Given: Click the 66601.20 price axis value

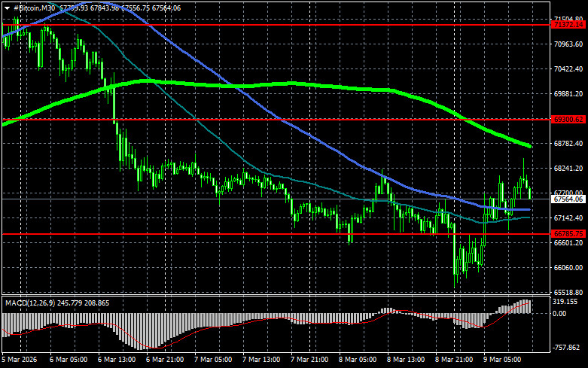Looking at the screenshot, I should point(568,243).
